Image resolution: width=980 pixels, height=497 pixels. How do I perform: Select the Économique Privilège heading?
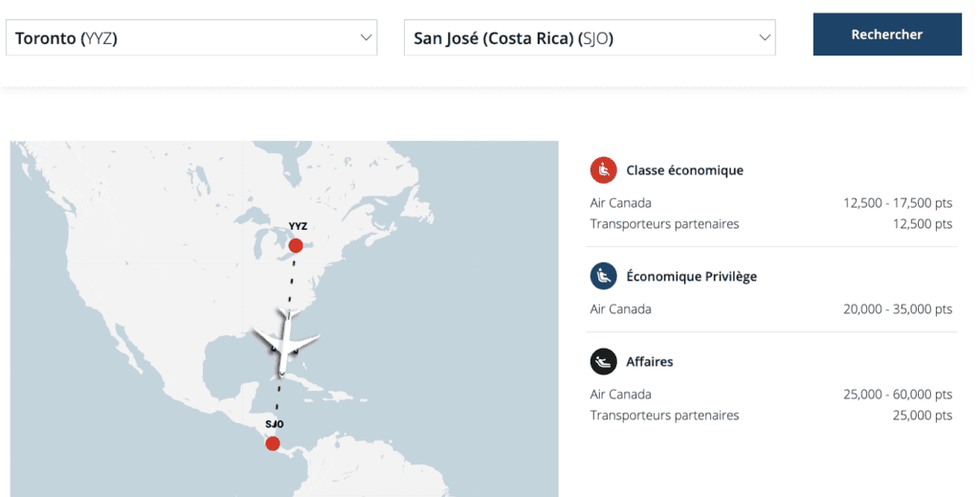pyautogui.click(x=691, y=277)
